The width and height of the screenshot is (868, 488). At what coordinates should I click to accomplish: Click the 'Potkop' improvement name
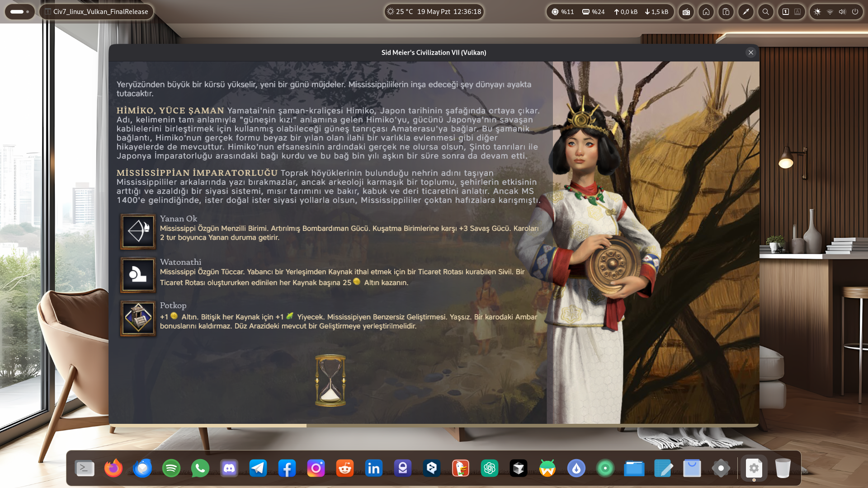[x=173, y=305]
